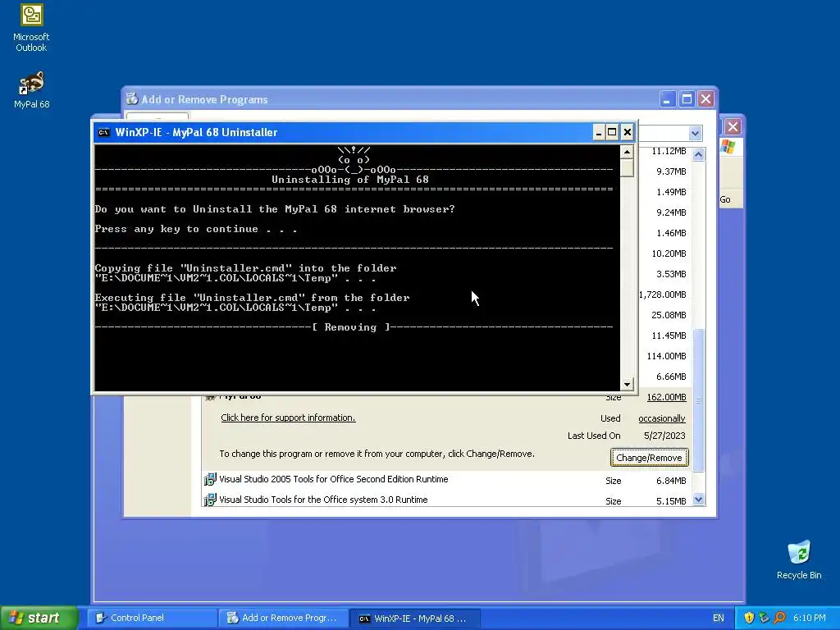Click the 1,728.00MB size entry
This screenshot has width=840, height=630.
(663, 294)
